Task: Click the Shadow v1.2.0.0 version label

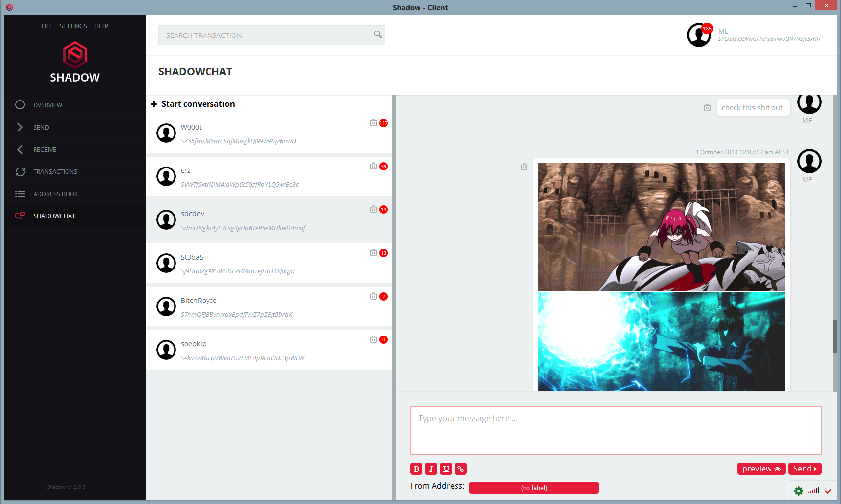Action: [x=66, y=487]
